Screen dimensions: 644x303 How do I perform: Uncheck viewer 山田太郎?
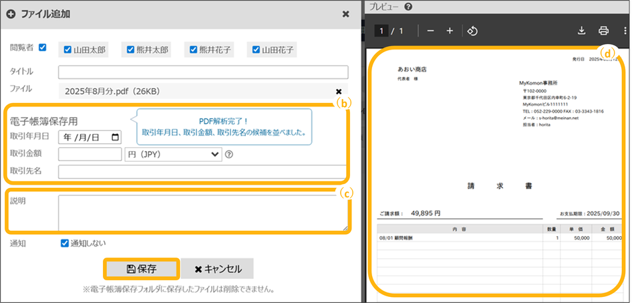[67, 49]
